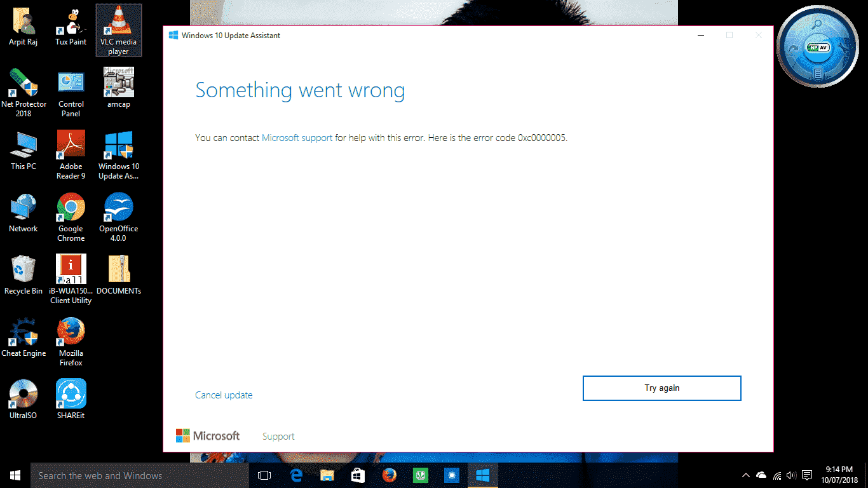
Task: Click the OneDrive cloud tray icon
Action: pyautogui.click(x=761, y=475)
